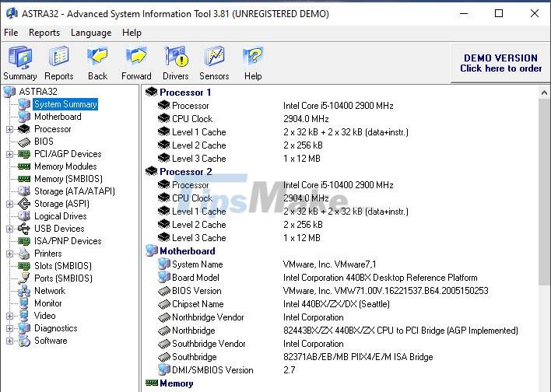Click the Motherboard section header icon
Viewport: 551px width, 392px height.
click(x=151, y=250)
